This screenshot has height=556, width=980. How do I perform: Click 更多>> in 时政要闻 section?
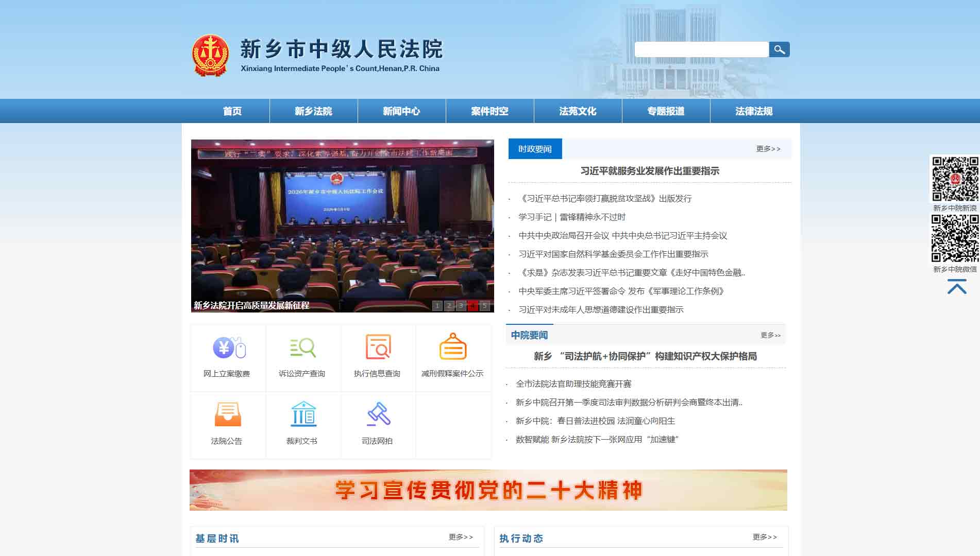click(768, 149)
